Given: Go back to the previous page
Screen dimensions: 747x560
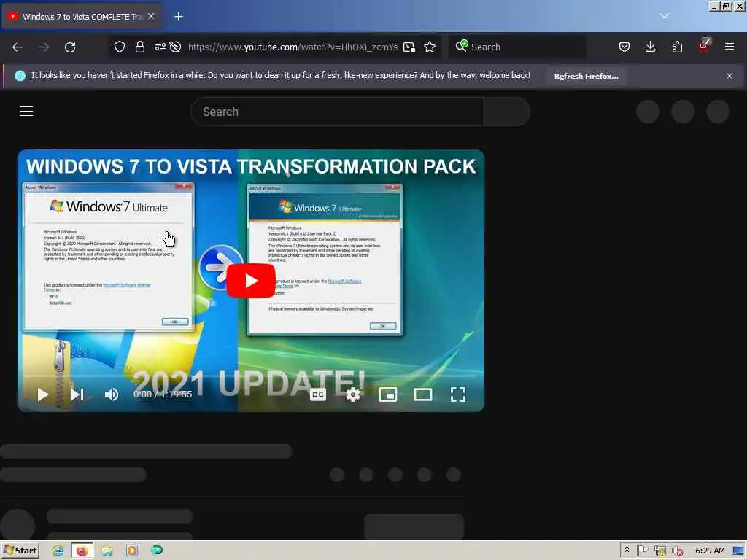Looking at the screenshot, I should [x=18, y=47].
